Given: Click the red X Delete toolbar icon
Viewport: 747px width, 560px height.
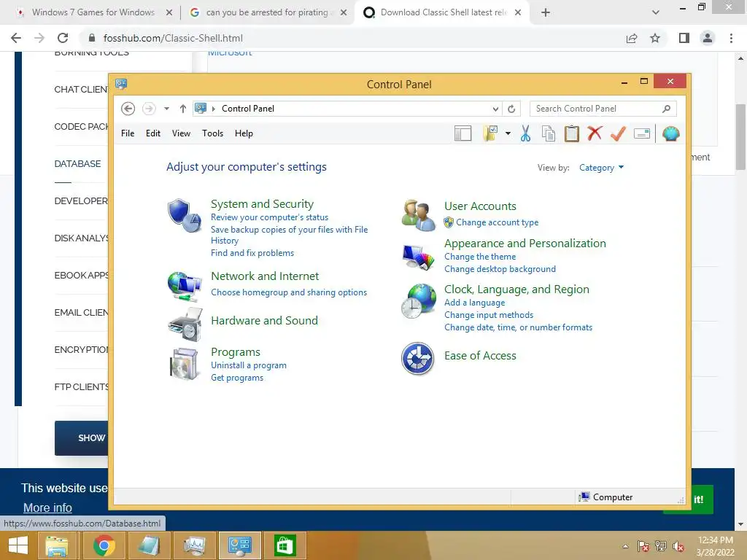Looking at the screenshot, I should click(x=595, y=133).
